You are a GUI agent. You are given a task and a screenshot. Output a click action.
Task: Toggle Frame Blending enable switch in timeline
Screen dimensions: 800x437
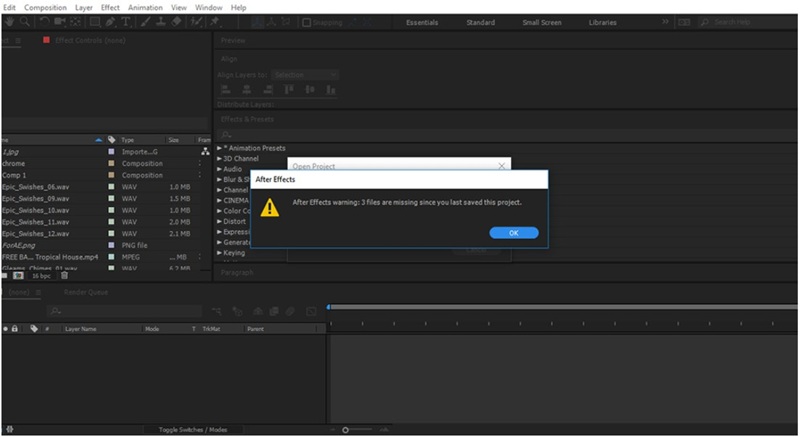pos(274,311)
